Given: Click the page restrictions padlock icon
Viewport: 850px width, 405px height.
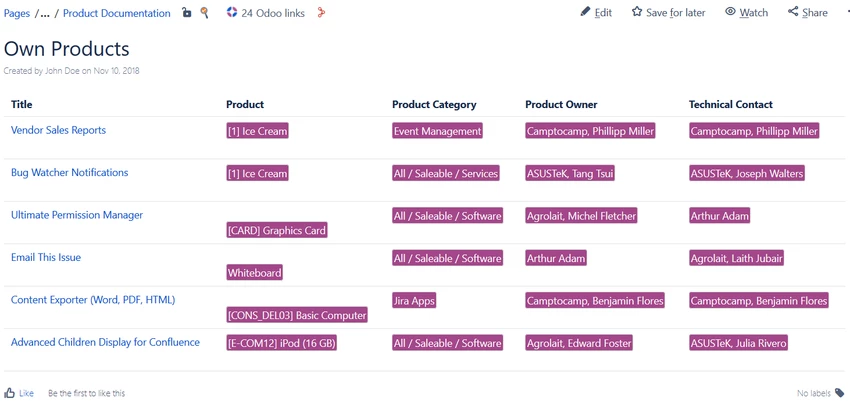Looking at the screenshot, I should pos(186,13).
